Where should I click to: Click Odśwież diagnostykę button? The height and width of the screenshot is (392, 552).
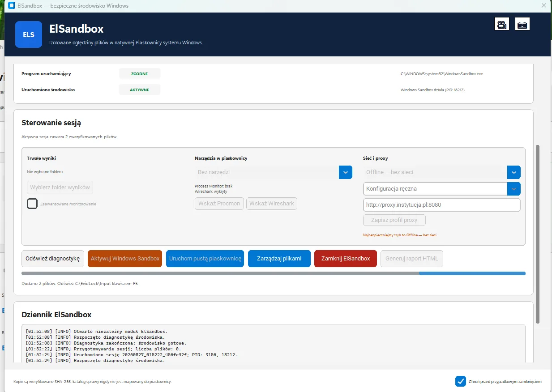point(53,259)
